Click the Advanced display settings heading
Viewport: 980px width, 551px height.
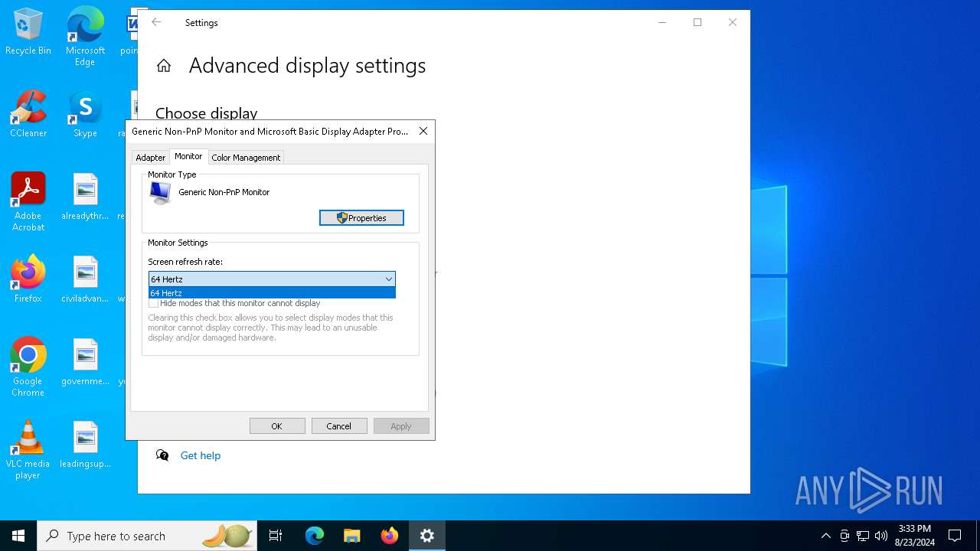tap(307, 66)
